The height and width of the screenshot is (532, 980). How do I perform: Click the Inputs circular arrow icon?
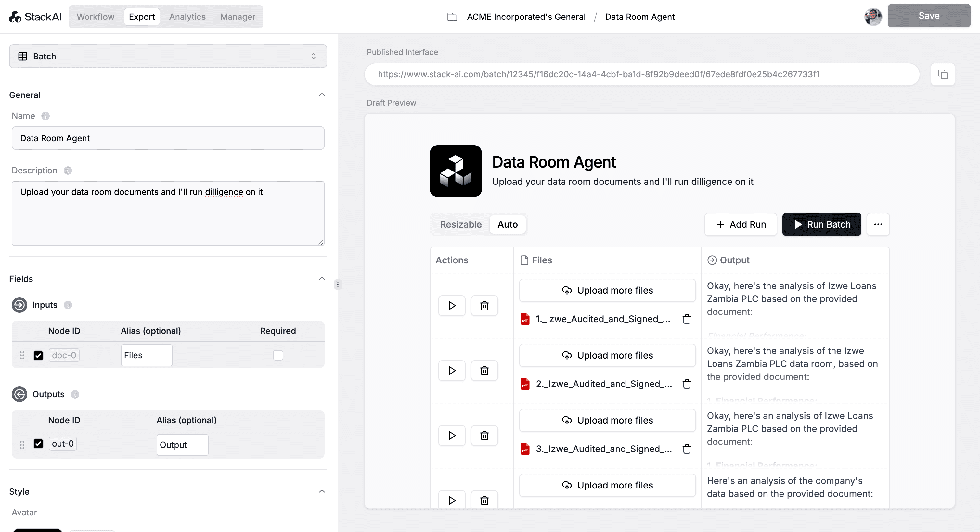pos(19,305)
